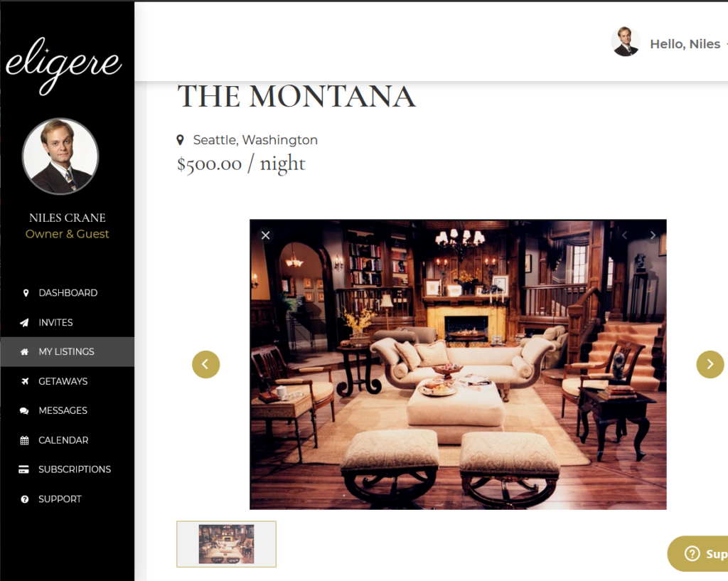Select the living room thumbnail
The image size is (728, 581).
[226, 544]
